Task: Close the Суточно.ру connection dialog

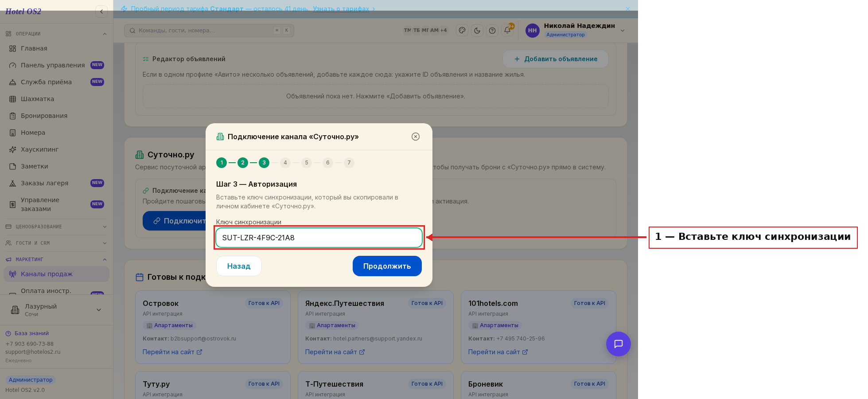Action: click(x=416, y=137)
